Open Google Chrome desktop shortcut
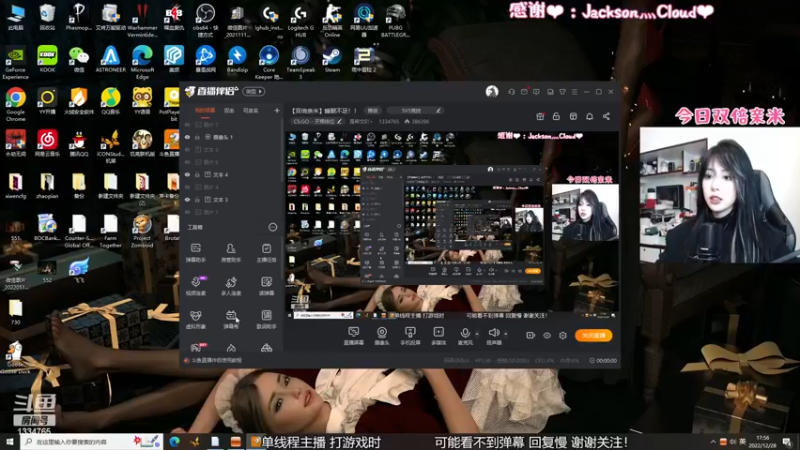 [15, 104]
